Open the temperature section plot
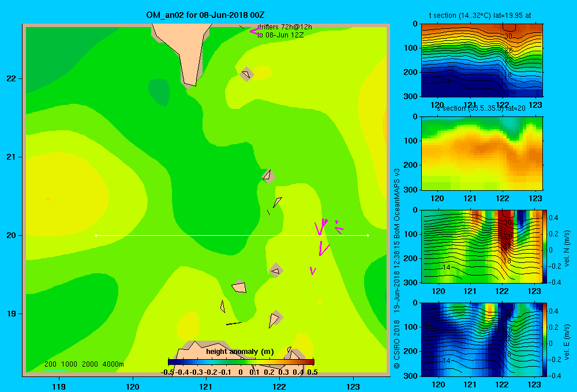 (482, 60)
